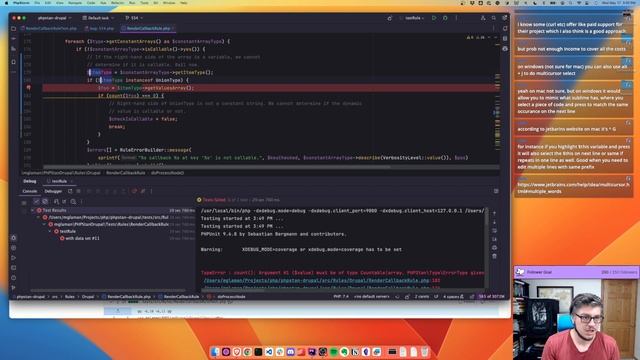Click the no default server status bar entry

tap(372, 297)
